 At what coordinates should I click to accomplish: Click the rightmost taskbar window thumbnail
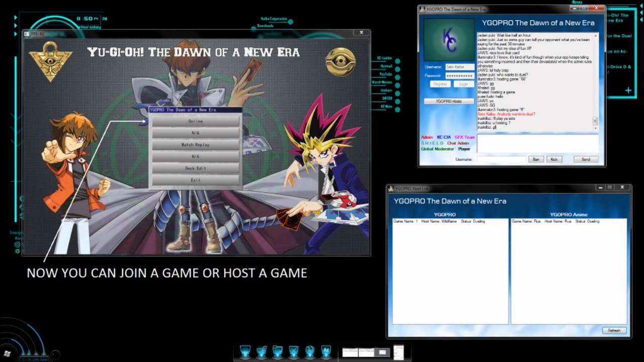click(398, 352)
